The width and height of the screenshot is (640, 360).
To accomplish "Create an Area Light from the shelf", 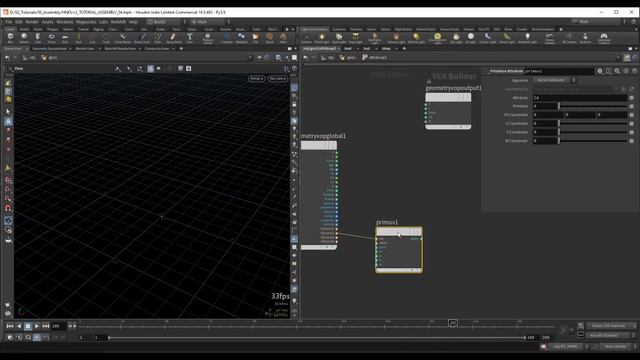I will pyautogui.click(x=356, y=38).
